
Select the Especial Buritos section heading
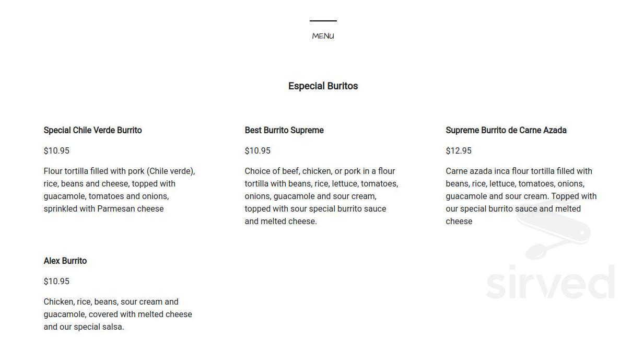(323, 86)
